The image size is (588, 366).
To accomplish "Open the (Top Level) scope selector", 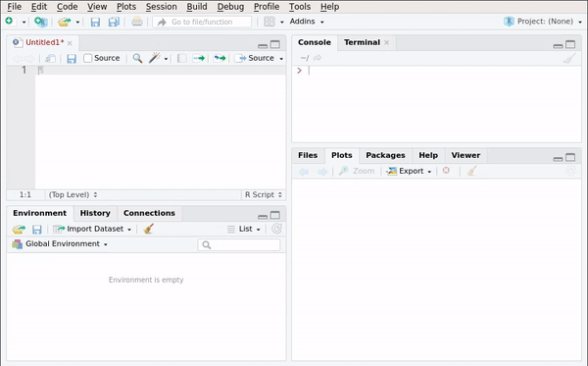I will point(73,194).
